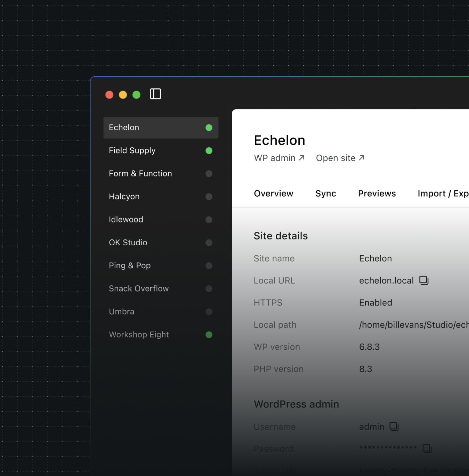
Task: Click the Local path label
Action: click(x=275, y=325)
